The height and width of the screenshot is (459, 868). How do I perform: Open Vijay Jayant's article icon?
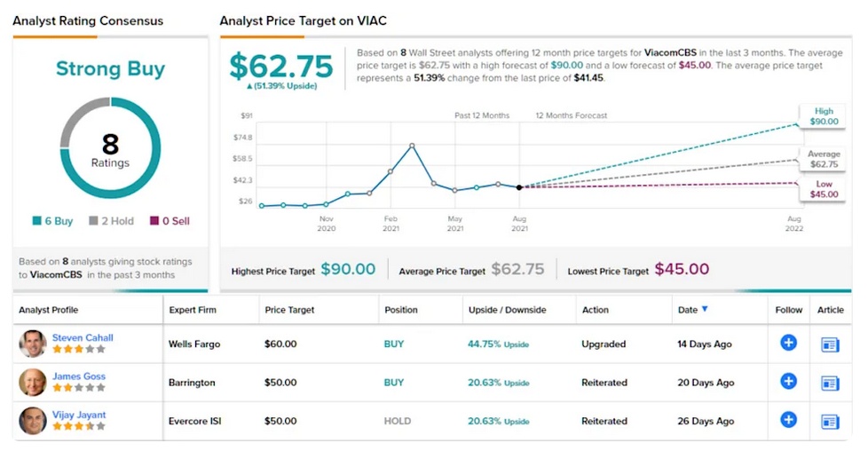[830, 421]
